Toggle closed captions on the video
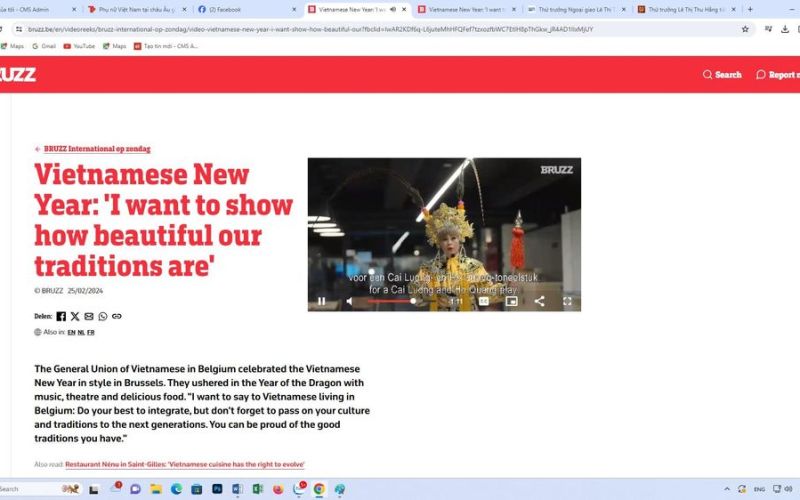800x500 pixels. click(x=483, y=301)
